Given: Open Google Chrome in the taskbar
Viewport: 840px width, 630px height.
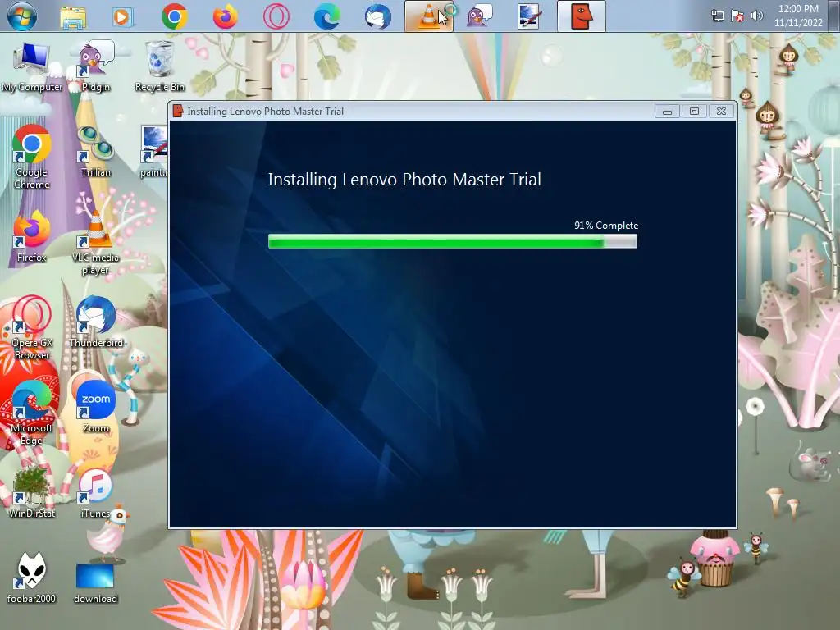Looking at the screenshot, I should (174, 16).
